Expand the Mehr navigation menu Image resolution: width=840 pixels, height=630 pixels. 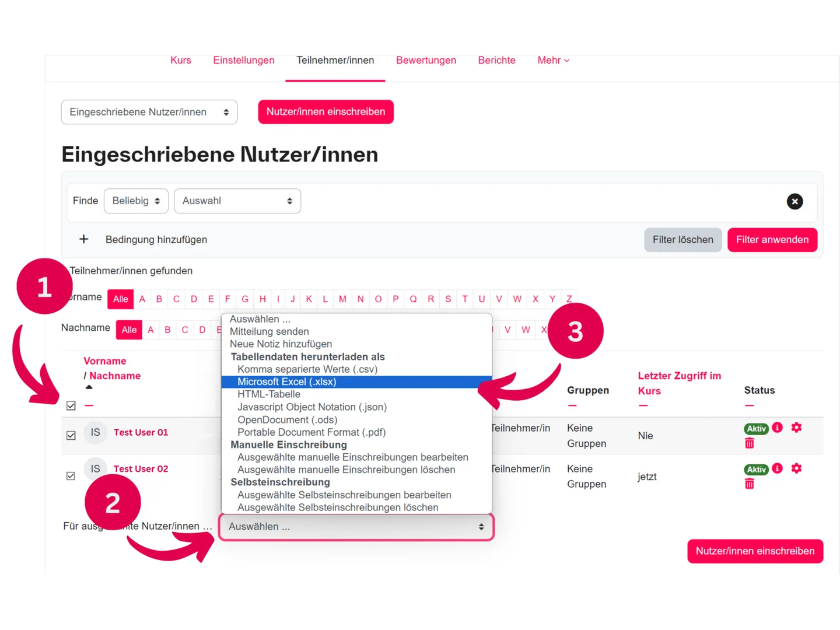pyautogui.click(x=554, y=60)
